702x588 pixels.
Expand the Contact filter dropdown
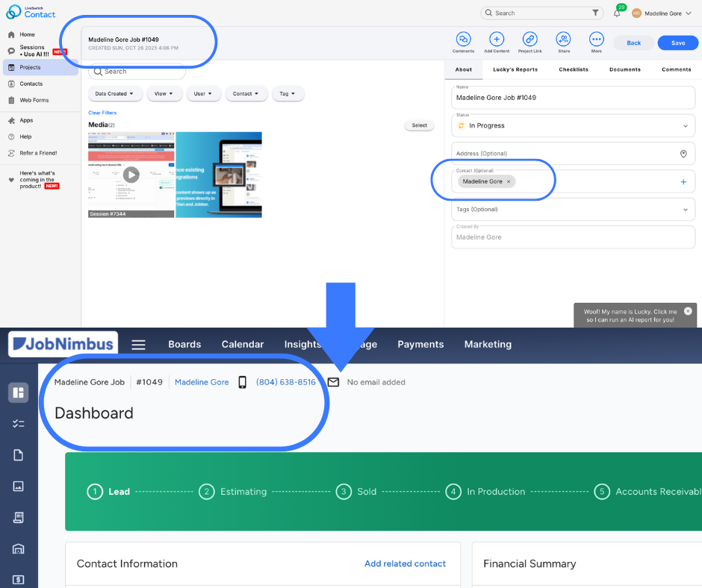[246, 93]
